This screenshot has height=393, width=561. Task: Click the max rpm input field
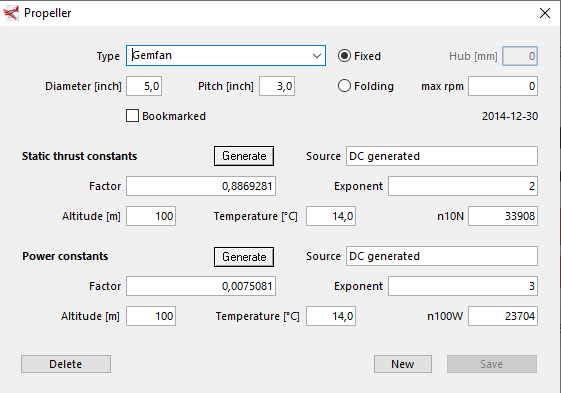pos(503,86)
